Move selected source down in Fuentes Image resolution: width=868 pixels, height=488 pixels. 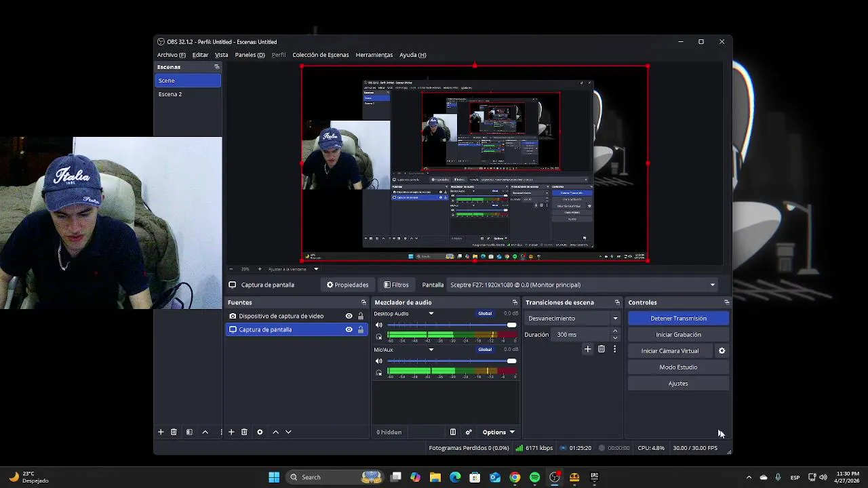point(288,432)
